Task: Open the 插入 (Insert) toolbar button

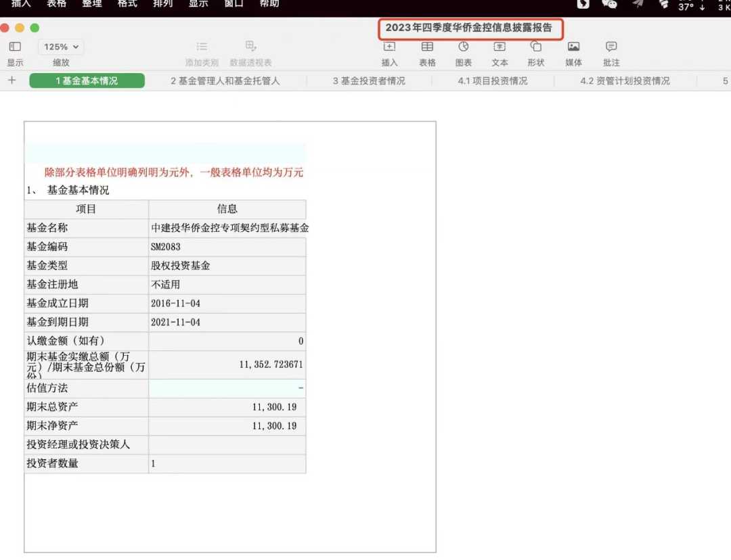Action: click(389, 47)
